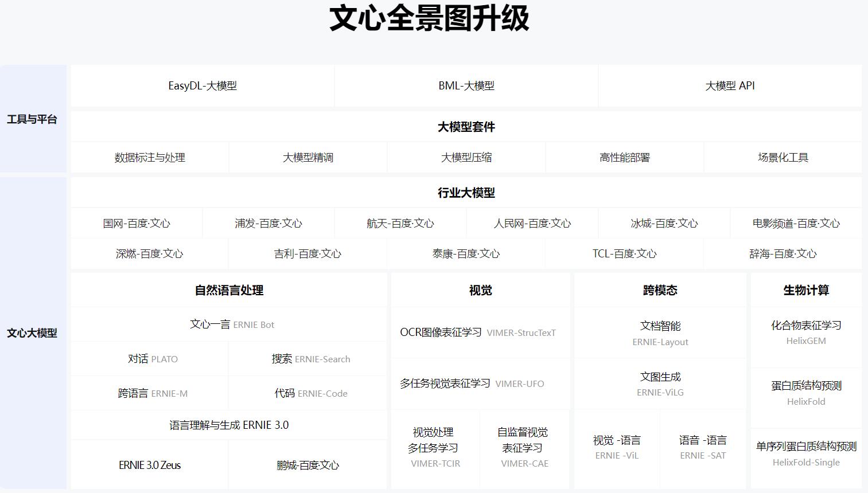This screenshot has width=868, height=493.
Task: Click the 大模型精调 cell
Action: 308,157
